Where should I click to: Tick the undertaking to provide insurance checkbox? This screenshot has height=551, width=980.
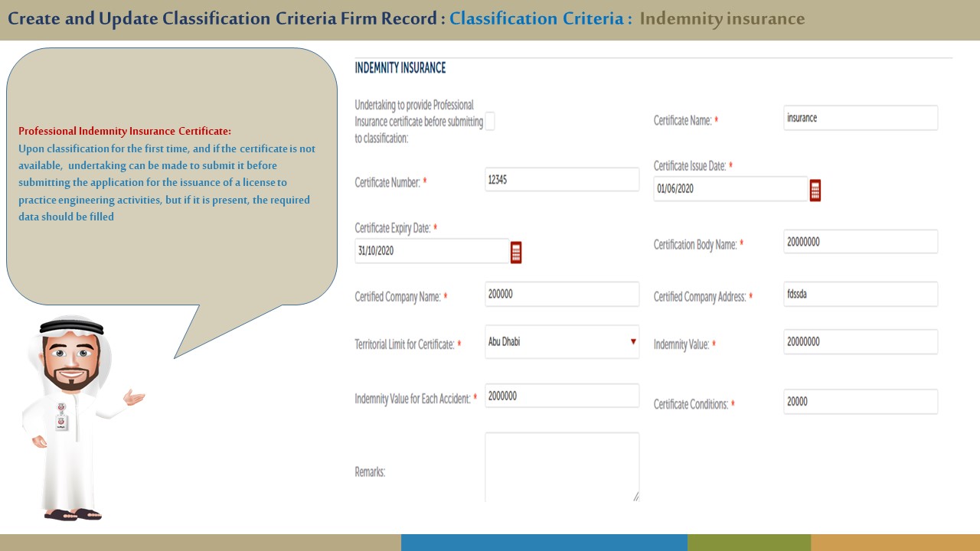click(490, 121)
